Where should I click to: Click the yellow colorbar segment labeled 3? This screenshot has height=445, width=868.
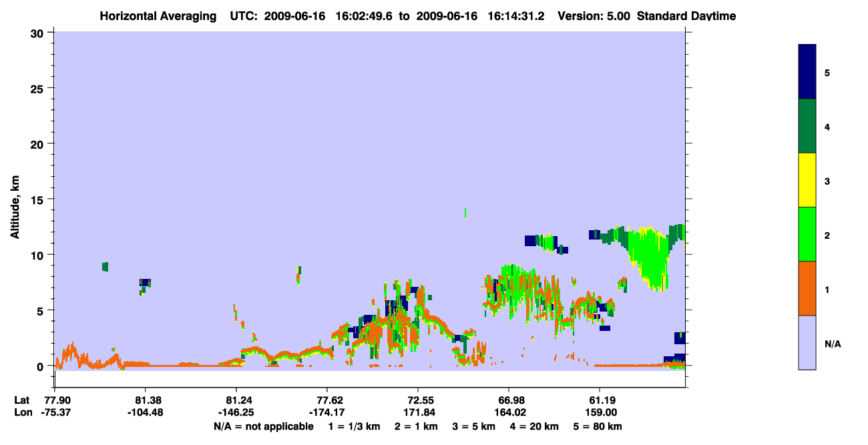pos(807,180)
